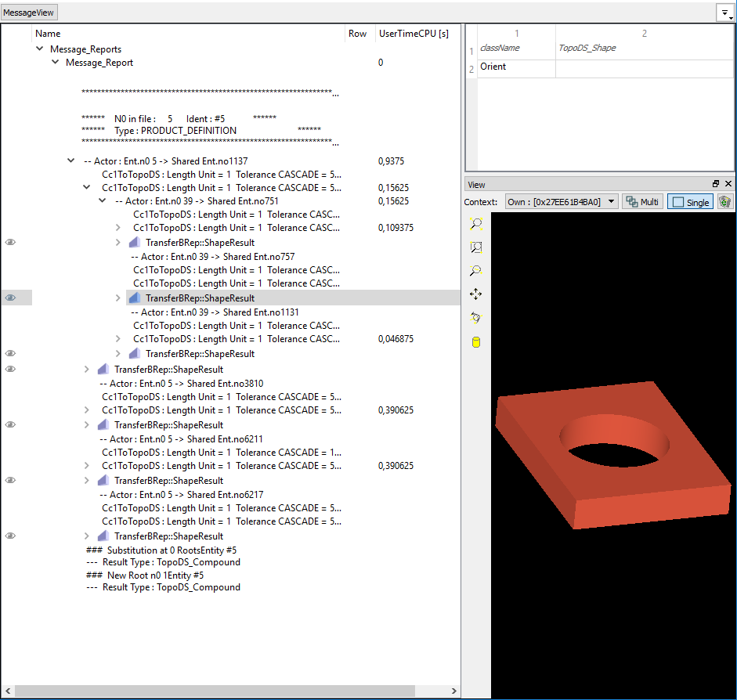Screen dimensions: 737x700
Task: Collapse the Actor Ent.n0 5 -> Ent.no1137 node
Action: [71, 161]
